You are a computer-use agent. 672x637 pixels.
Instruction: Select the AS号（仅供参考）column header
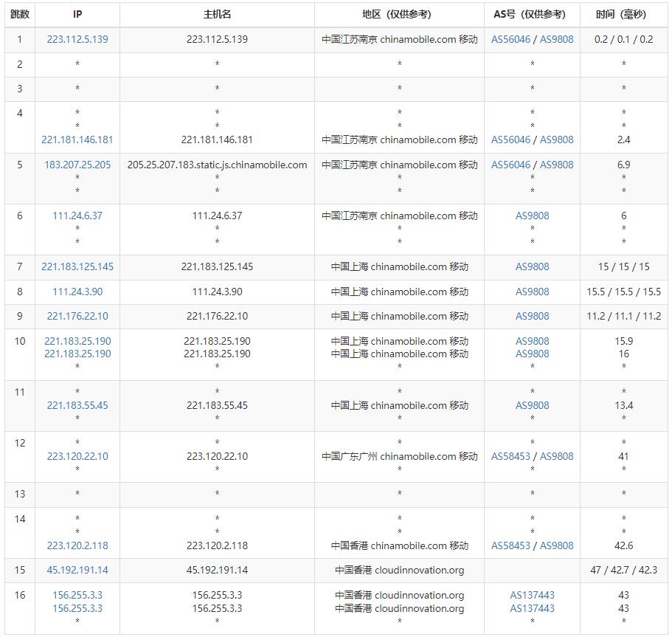[x=532, y=15]
